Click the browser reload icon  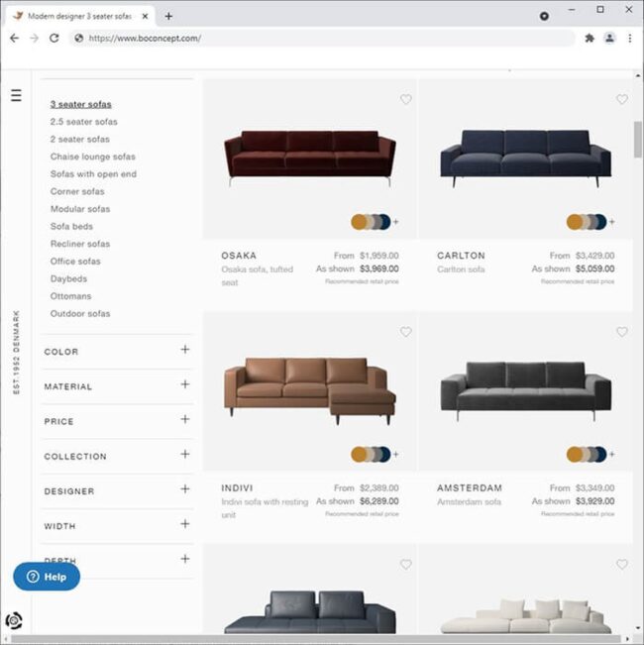(54, 39)
